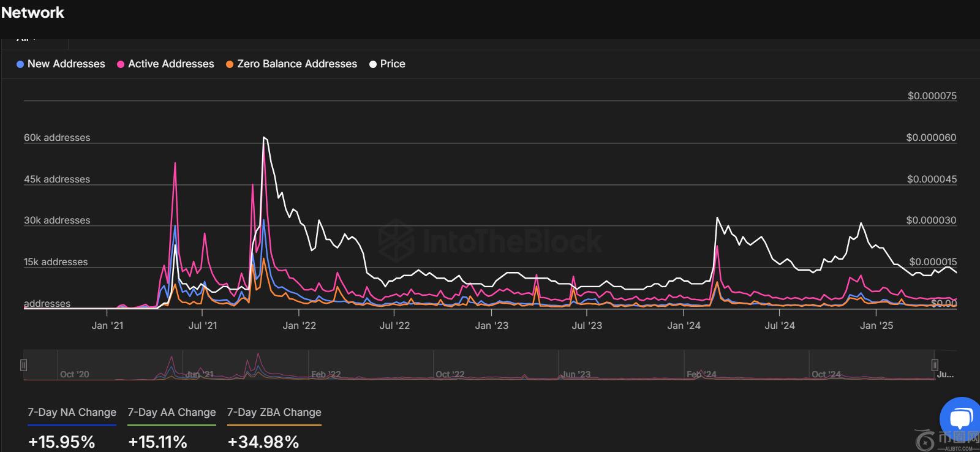
Task: Click the pink Active Addresses legend dot
Action: point(121,64)
